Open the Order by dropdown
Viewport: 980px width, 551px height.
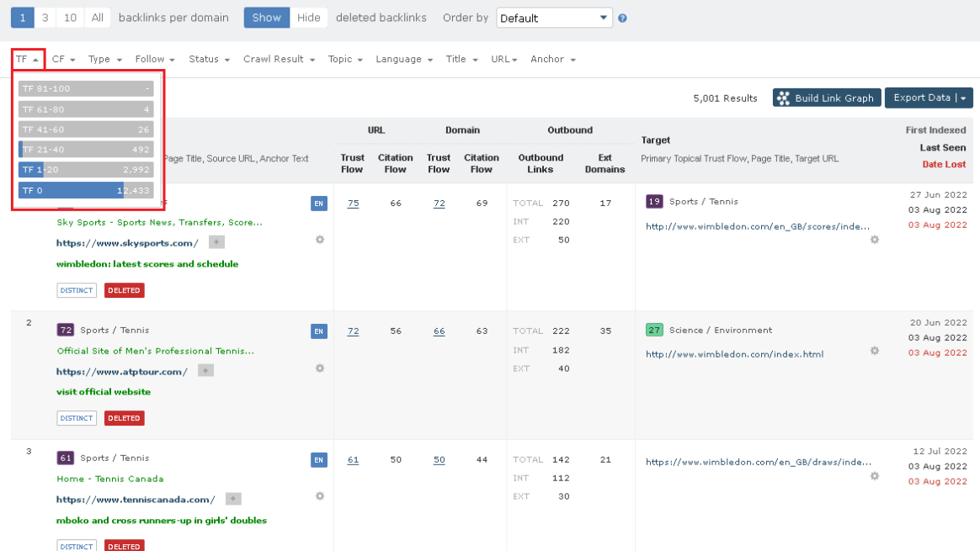click(554, 17)
